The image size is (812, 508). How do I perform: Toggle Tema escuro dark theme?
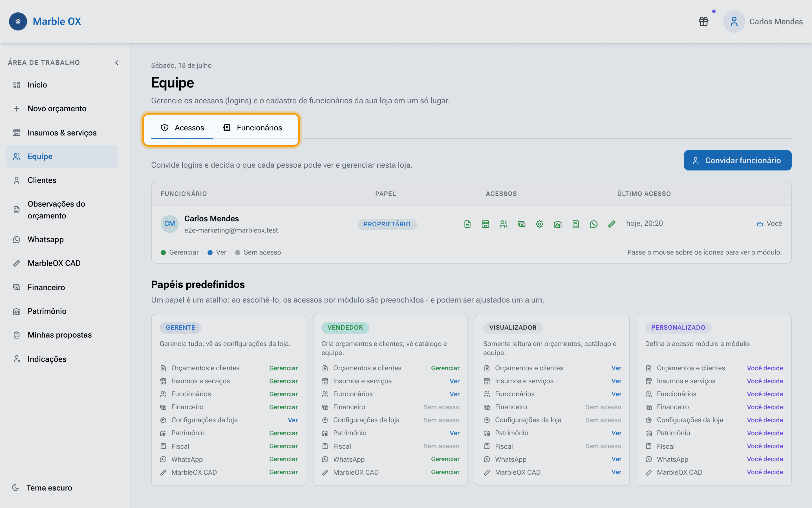pyautogui.click(x=42, y=487)
